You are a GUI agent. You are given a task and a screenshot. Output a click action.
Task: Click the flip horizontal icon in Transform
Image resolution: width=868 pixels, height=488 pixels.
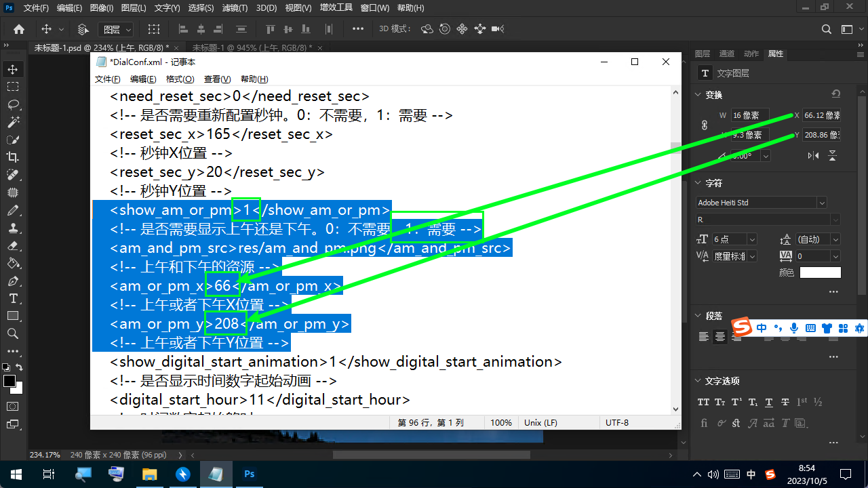click(813, 156)
